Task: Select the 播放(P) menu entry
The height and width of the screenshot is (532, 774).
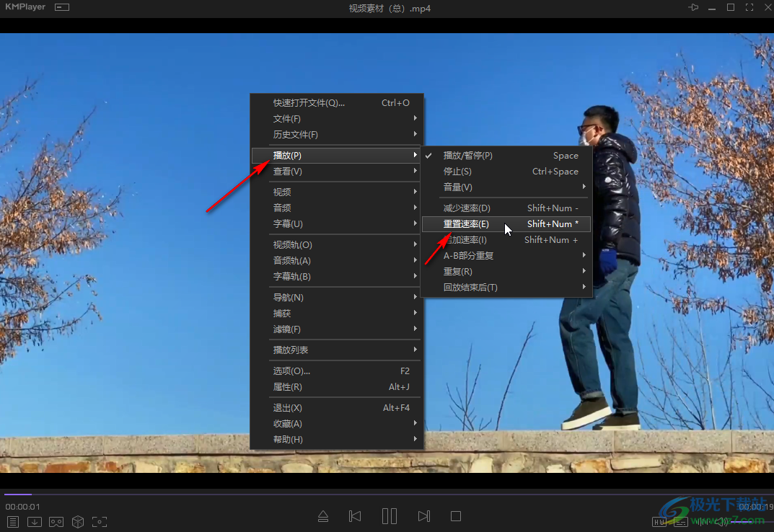Action: (337, 156)
